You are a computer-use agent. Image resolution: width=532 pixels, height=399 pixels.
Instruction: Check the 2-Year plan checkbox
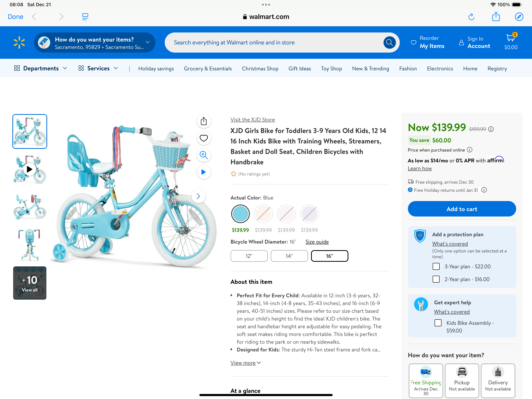[x=436, y=279]
